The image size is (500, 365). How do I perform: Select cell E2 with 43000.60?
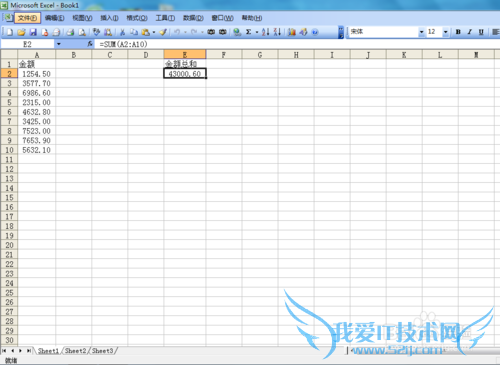coord(185,74)
